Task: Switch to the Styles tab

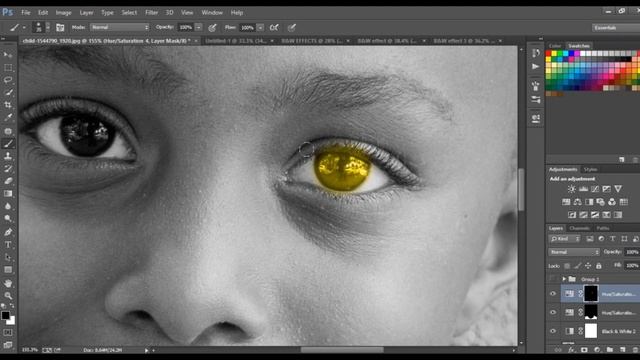Action: [x=590, y=169]
